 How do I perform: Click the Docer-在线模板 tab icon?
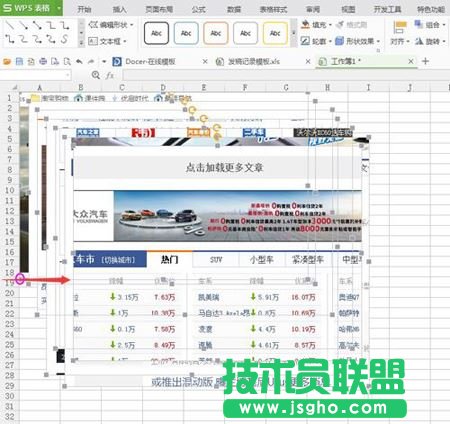pos(117,61)
